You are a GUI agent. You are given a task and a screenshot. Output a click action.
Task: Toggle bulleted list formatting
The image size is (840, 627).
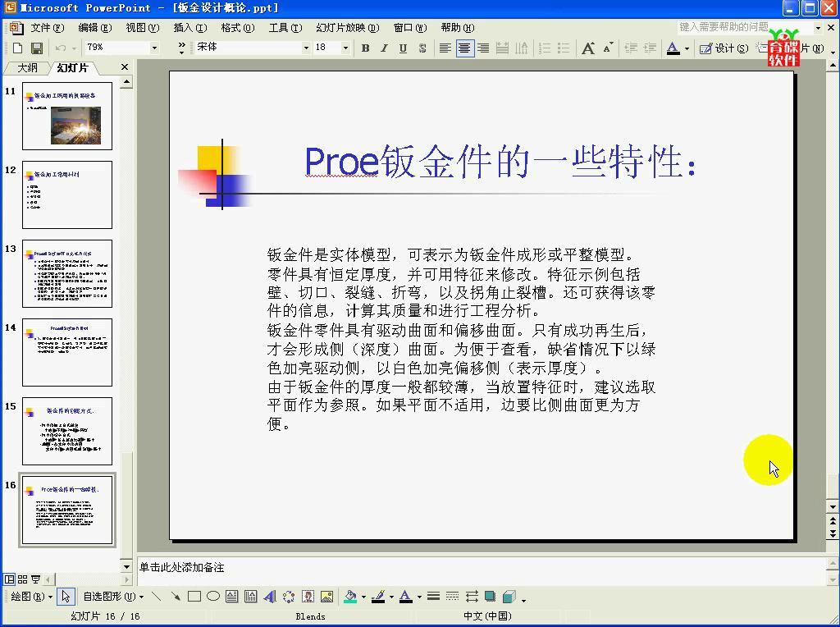(564, 48)
